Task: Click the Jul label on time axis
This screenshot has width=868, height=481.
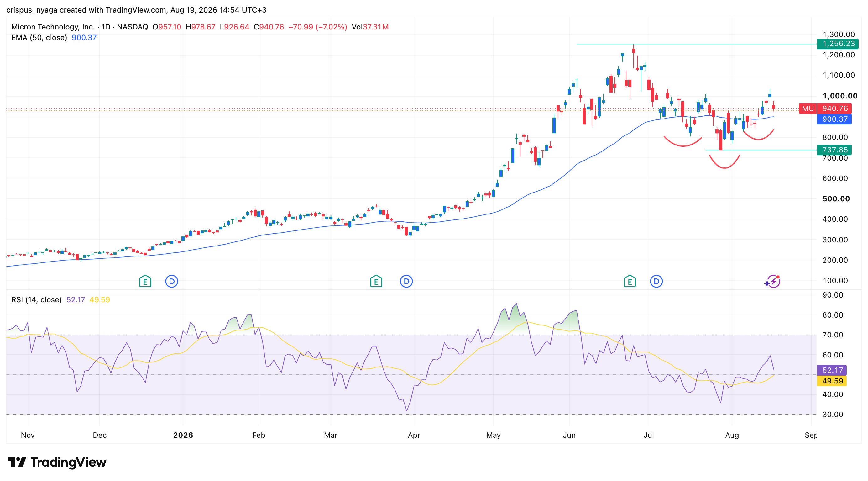Action: pyautogui.click(x=649, y=435)
